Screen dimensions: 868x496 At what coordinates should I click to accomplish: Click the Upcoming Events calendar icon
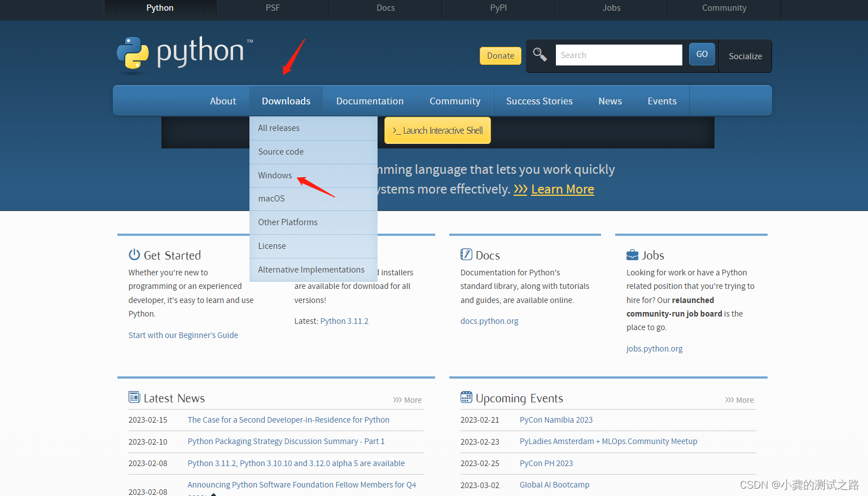coord(466,397)
